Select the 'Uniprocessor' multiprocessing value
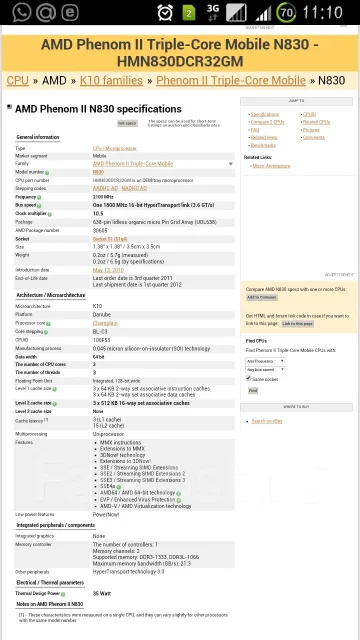 point(108,434)
